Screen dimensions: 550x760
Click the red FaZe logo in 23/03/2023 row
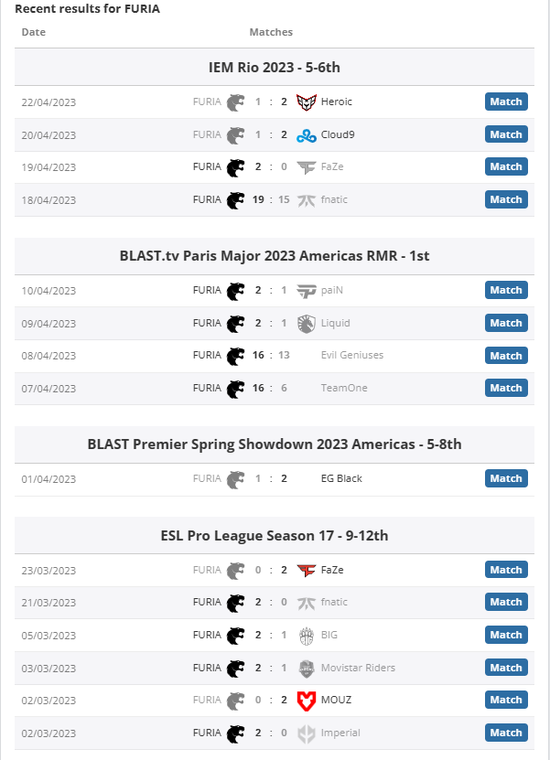click(306, 570)
